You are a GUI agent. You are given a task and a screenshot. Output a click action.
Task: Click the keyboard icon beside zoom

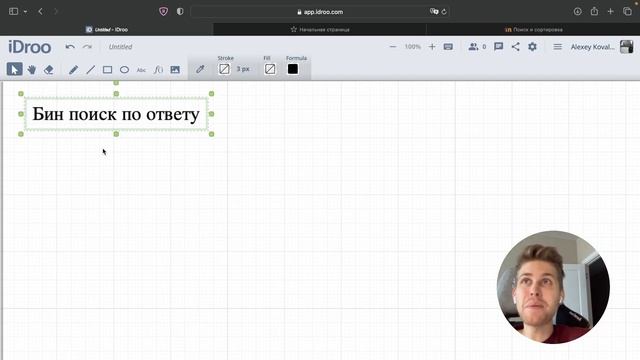pyautogui.click(x=448, y=47)
